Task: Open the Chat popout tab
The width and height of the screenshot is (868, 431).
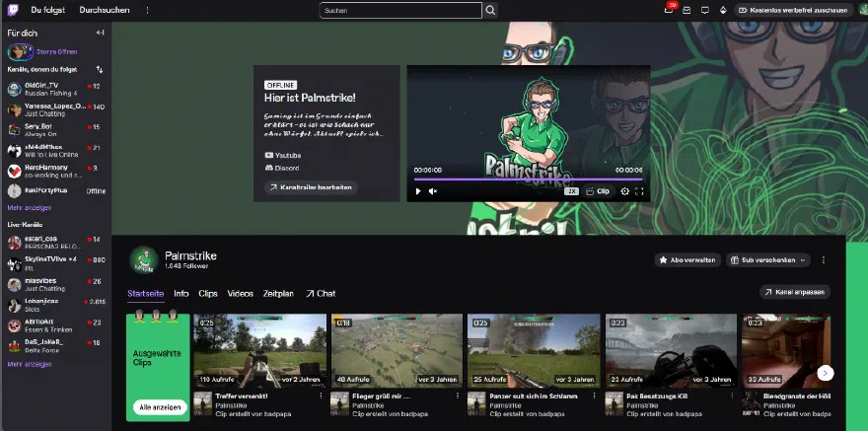Action: pos(321,294)
